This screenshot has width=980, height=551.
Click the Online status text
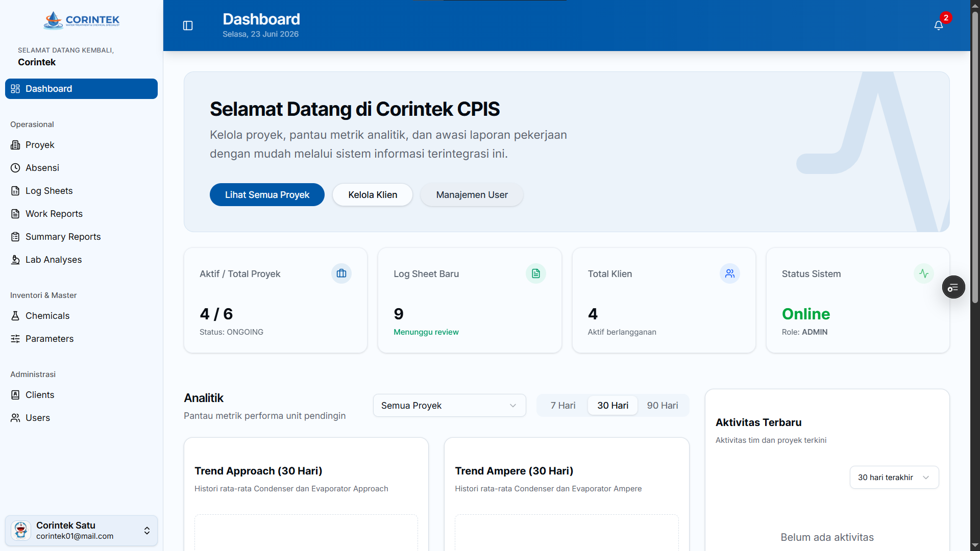point(806,314)
